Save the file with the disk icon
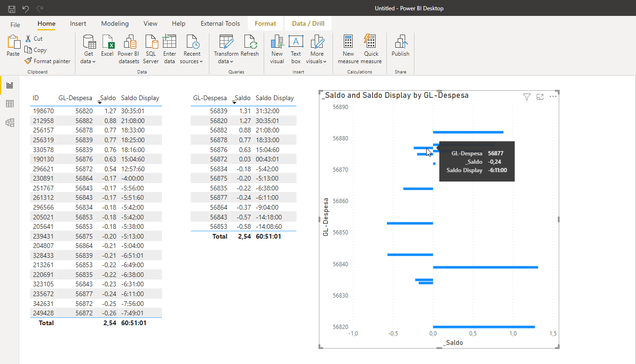The height and width of the screenshot is (364, 636). (12, 8)
